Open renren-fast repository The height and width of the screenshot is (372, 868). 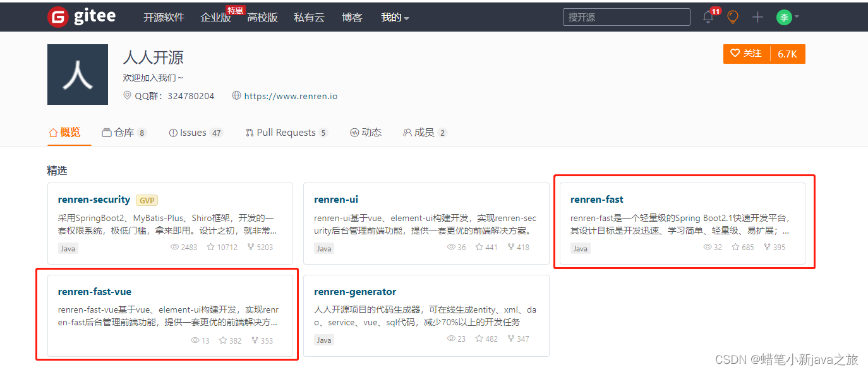click(x=597, y=200)
